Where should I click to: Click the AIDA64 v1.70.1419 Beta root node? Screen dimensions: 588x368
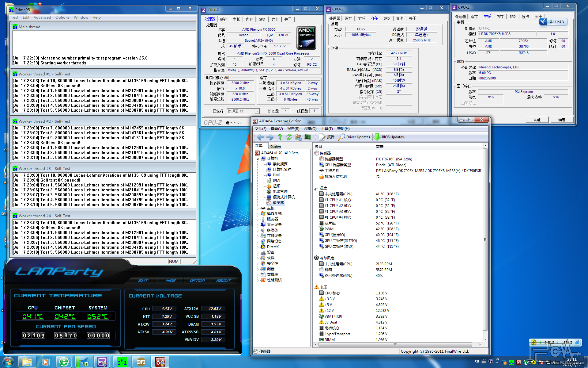277,153
